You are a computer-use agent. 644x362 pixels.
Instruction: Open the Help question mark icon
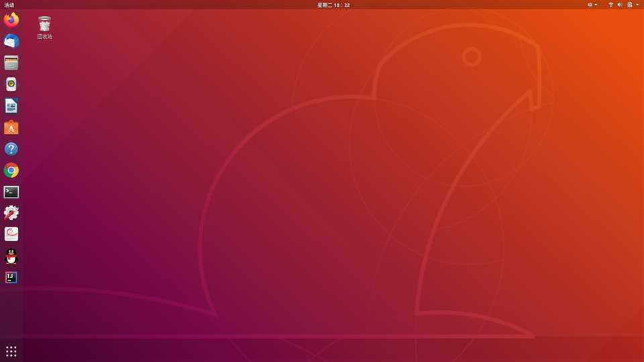click(11, 149)
